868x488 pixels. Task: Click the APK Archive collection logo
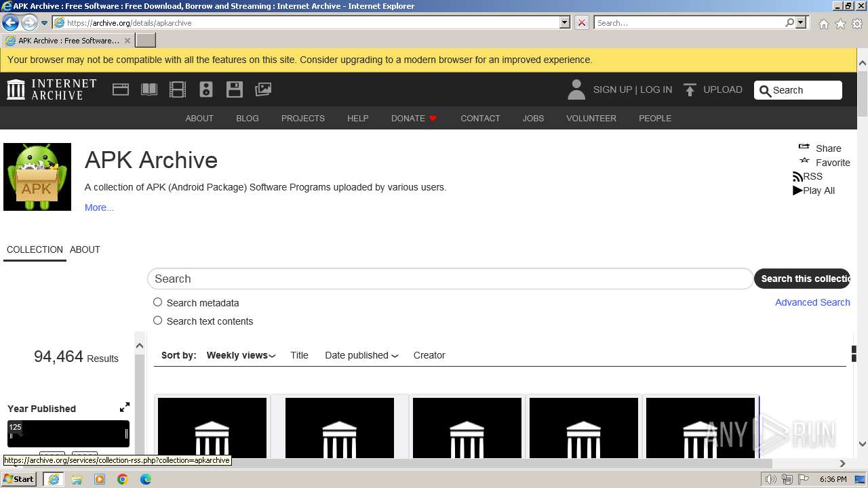coord(37,177)
